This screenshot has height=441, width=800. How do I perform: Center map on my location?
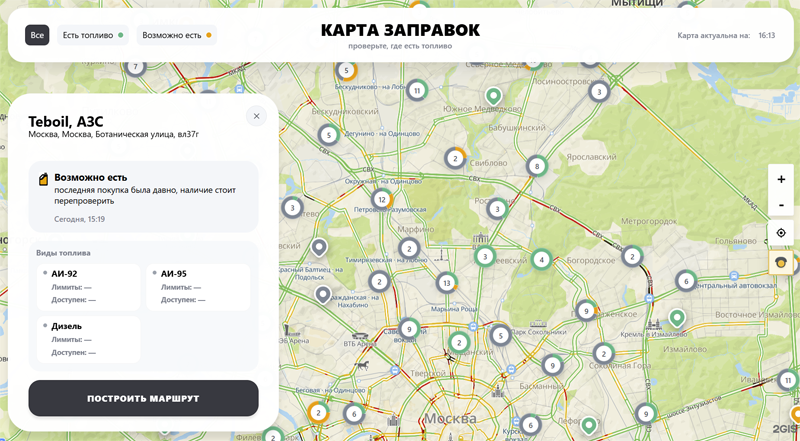(x=781, y=233)
